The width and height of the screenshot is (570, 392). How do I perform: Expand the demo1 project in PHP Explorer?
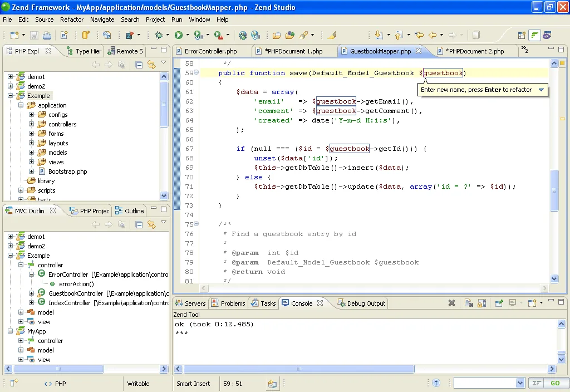10,77
